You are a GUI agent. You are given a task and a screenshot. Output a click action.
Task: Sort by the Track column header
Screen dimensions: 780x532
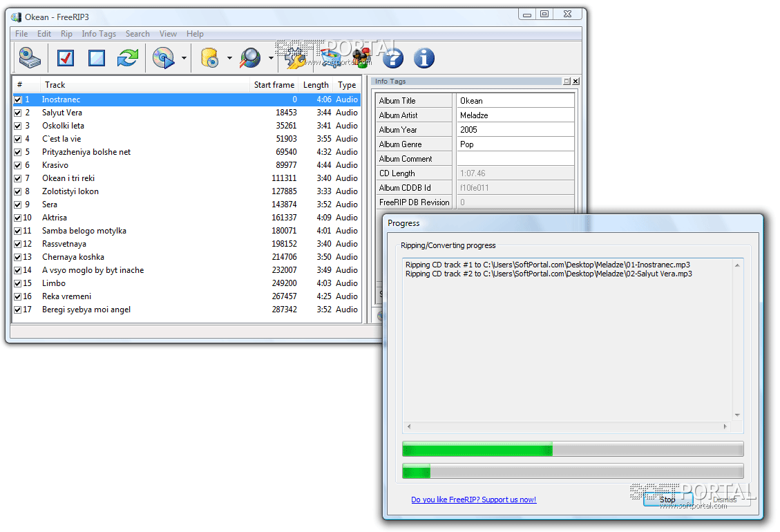tap(145, 84)
